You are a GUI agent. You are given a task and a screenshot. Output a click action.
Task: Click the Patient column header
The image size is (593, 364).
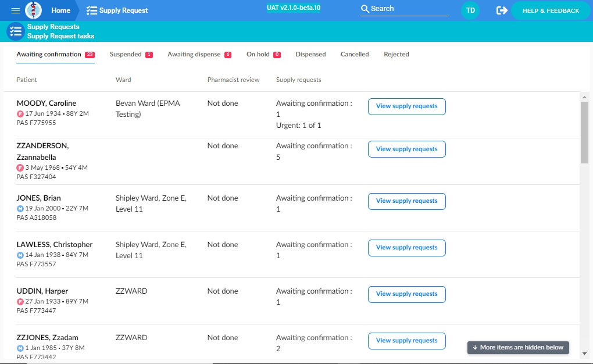pyautogui.click(x=27, y=80)
